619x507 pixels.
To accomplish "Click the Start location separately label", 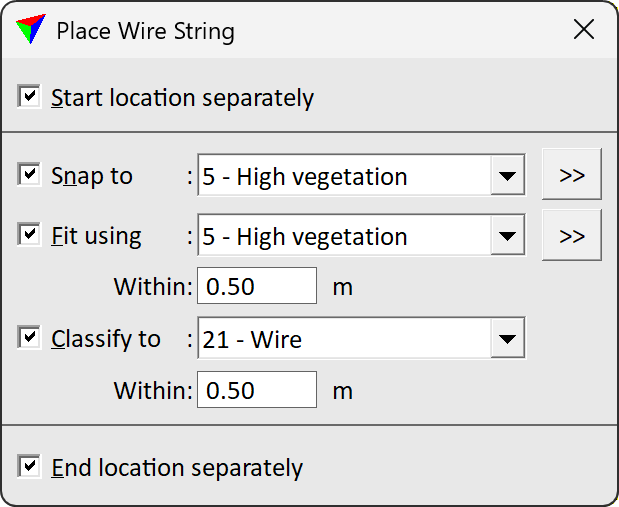I will coord(182,98).
